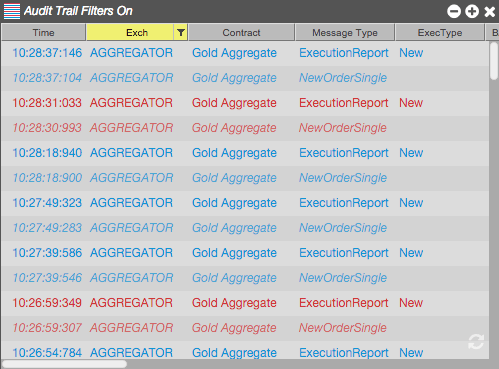Click the Audit Trail striped window icon
The height and width of the screenshot is (369, 499).
coord(12,11)
